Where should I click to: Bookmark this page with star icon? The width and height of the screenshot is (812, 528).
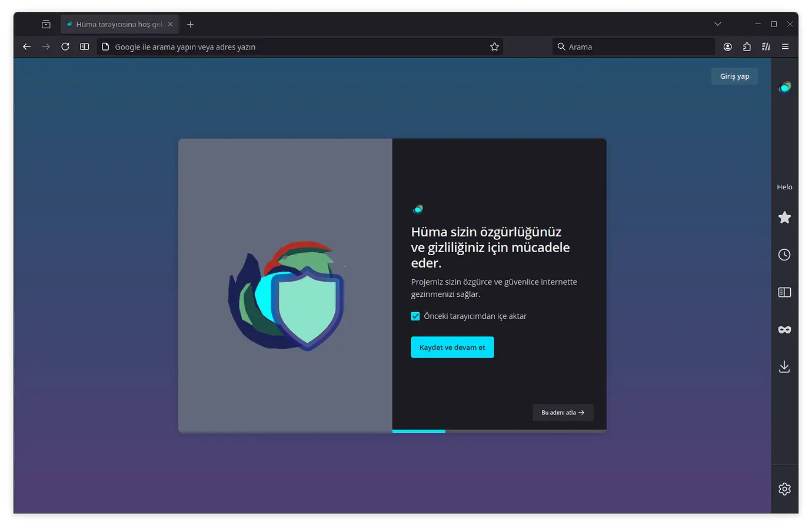pos(494,47)
